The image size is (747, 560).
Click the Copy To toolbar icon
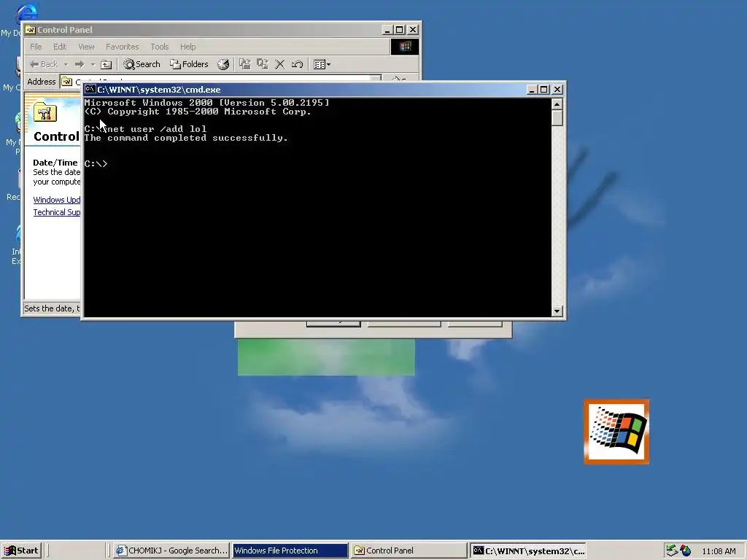coord(263,64)
